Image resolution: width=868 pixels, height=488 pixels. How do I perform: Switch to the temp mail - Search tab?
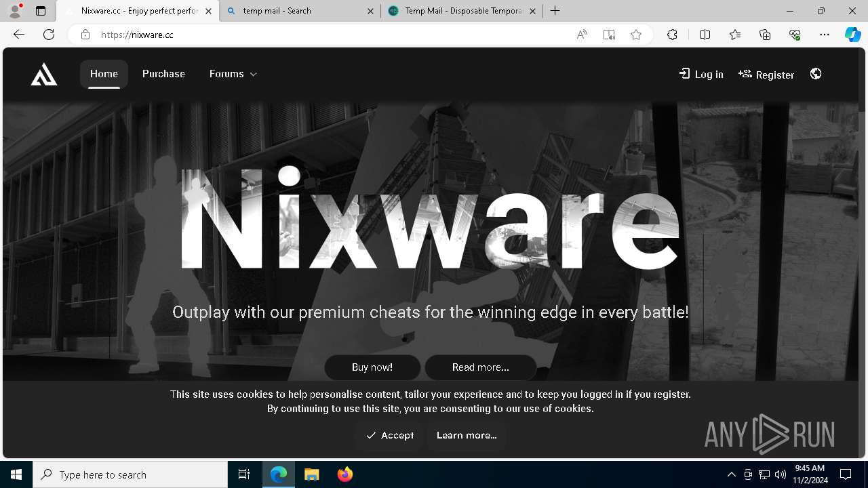coord(300,11)
